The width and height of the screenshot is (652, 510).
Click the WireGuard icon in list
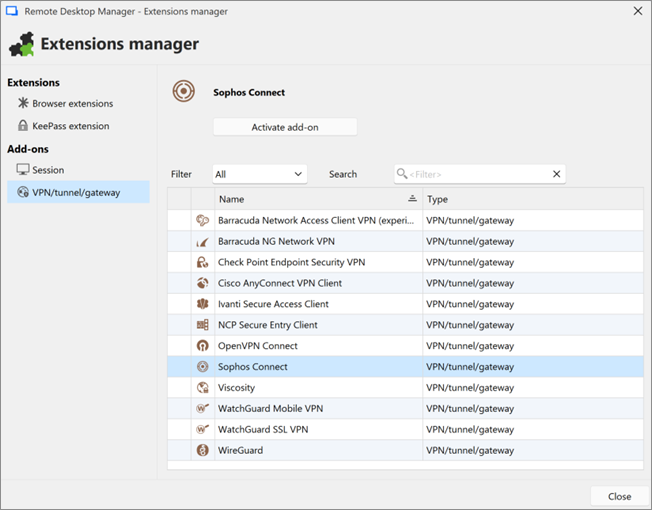click(203, 450)
